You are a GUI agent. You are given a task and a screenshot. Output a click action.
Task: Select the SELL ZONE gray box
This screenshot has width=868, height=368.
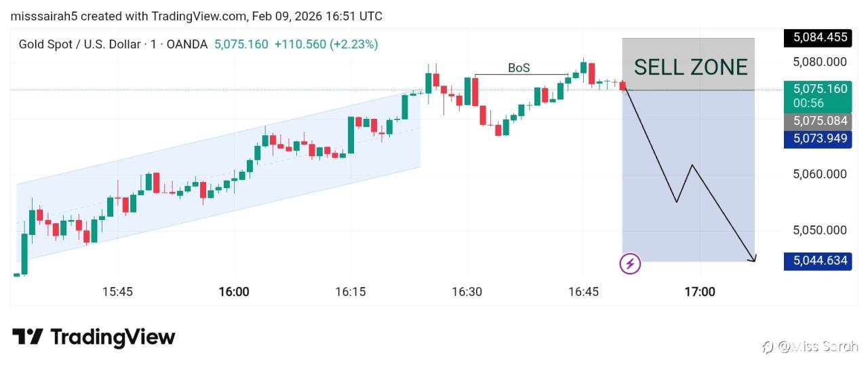click(x=688, y=65)
